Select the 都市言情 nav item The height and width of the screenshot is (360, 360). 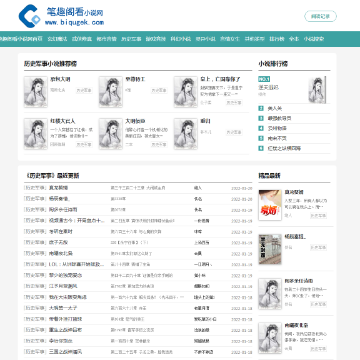point(106,39)
